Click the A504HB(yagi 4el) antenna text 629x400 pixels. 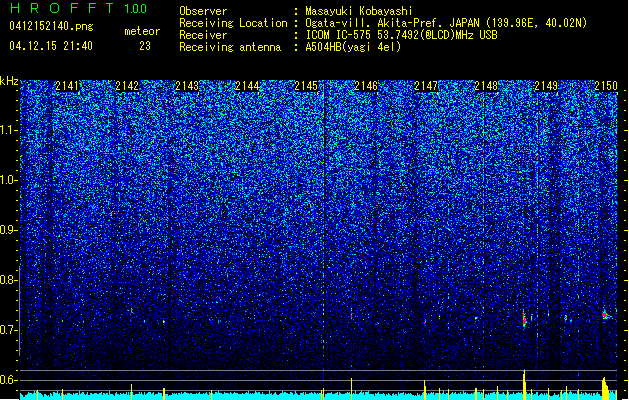click(353, 47)
